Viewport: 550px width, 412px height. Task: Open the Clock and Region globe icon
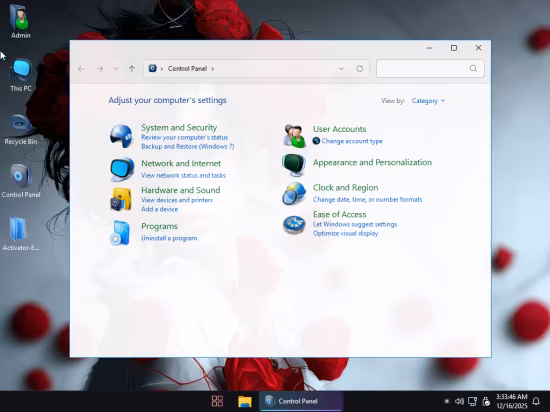tap(294, 193)
